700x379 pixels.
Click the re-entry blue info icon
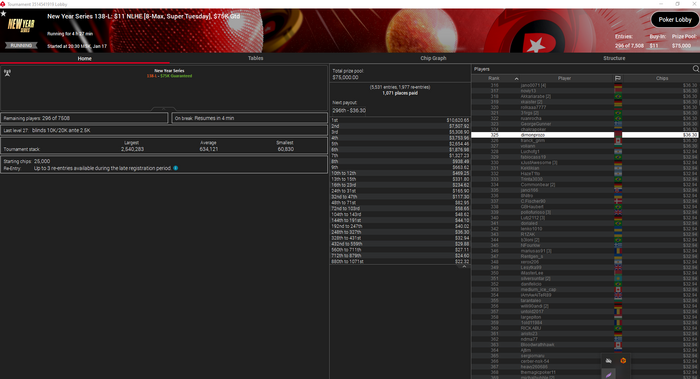point(175,168)
